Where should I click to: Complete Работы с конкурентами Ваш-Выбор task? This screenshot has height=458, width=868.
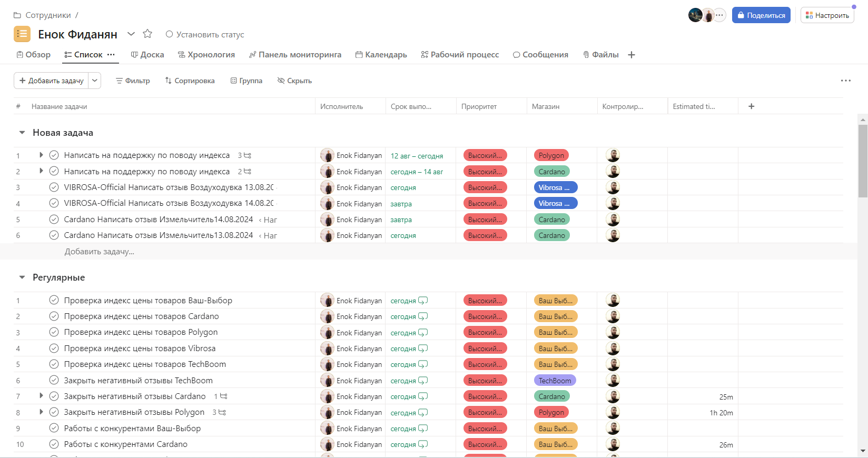(x=54, y=428)
